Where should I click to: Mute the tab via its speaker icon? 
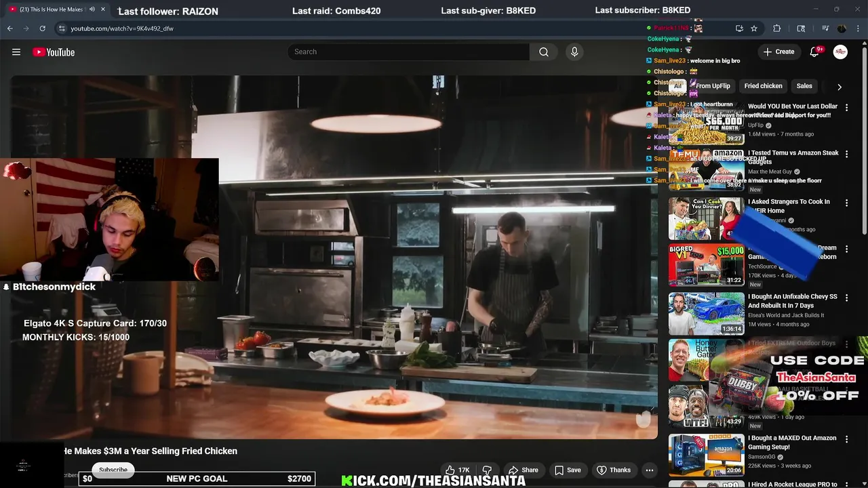[x=92, y=9]
